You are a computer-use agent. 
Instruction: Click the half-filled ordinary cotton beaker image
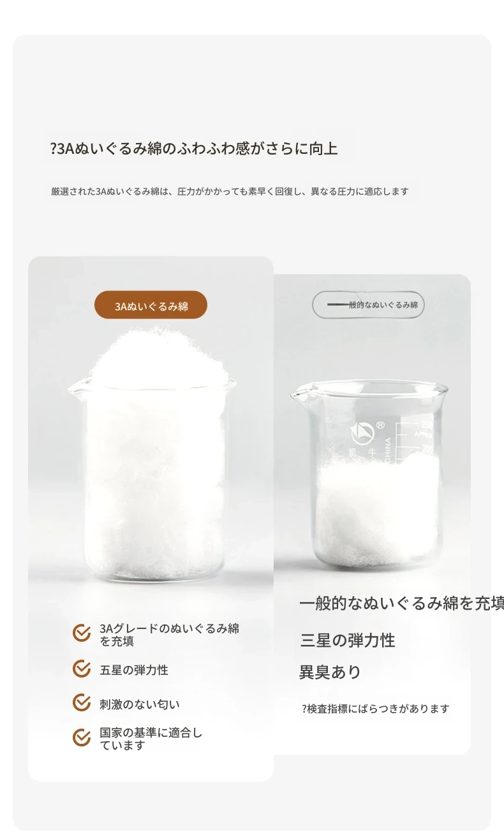pos(369,476)
